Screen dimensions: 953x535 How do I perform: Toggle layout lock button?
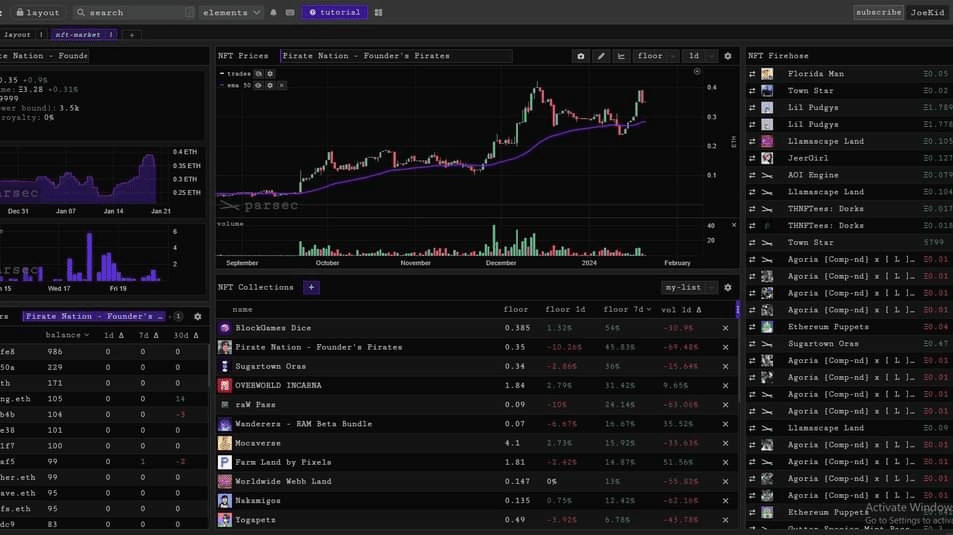pyautogui.click(x=38, y=12)
